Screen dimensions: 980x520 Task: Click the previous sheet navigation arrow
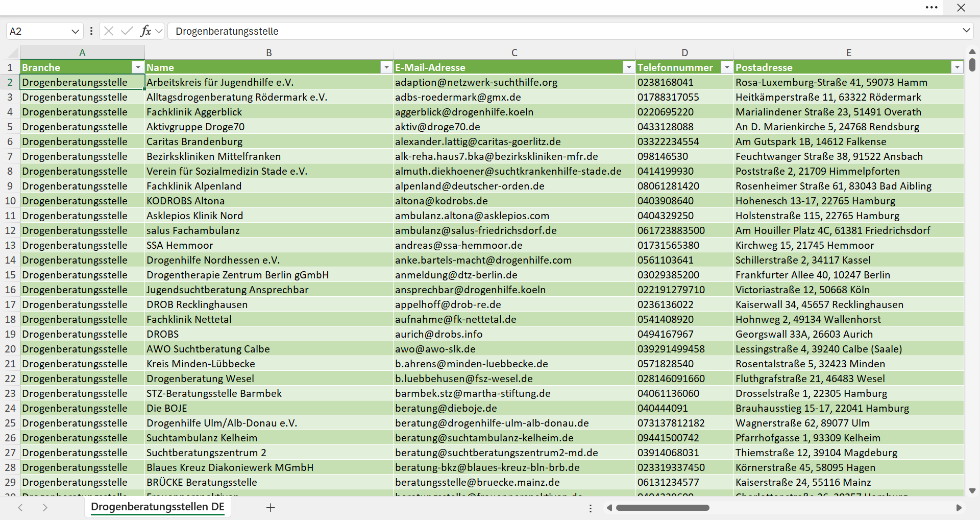(x=20, y=508)
